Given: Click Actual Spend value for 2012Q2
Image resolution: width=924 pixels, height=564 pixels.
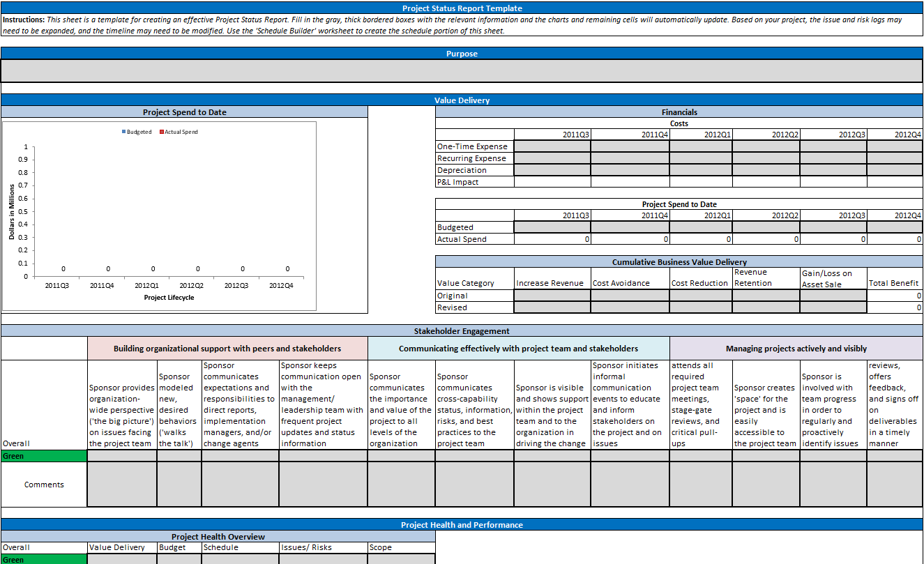Looking at the screenshot, I should tap(765, 239).
